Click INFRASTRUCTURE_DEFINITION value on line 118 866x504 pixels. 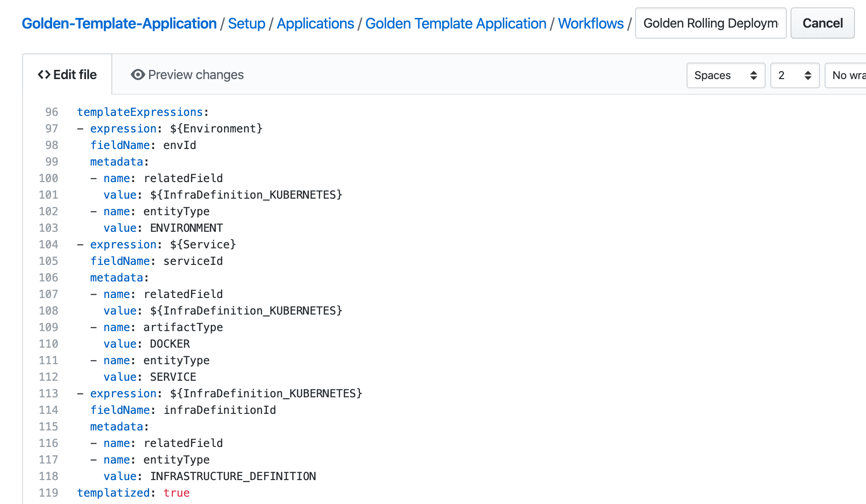pyautogui.click(x=233, y=476)
